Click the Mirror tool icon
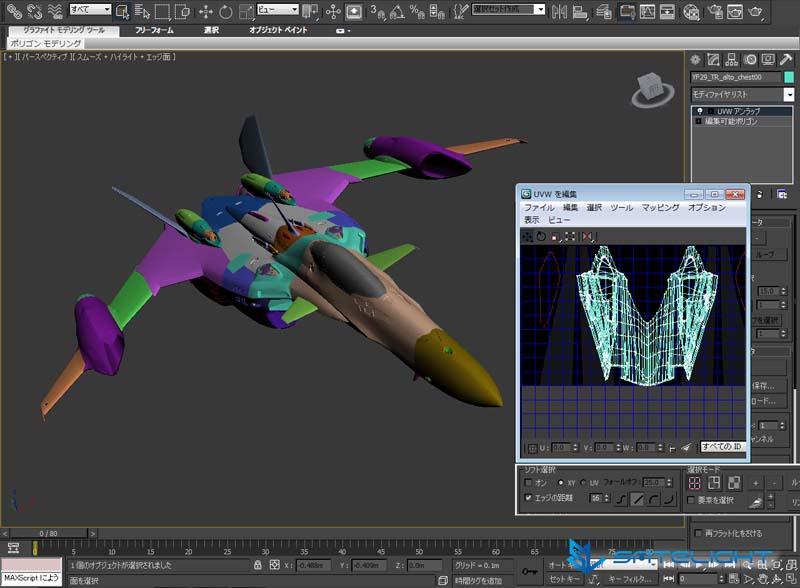This screenshot has height=588, width=800. click(560, 11)
